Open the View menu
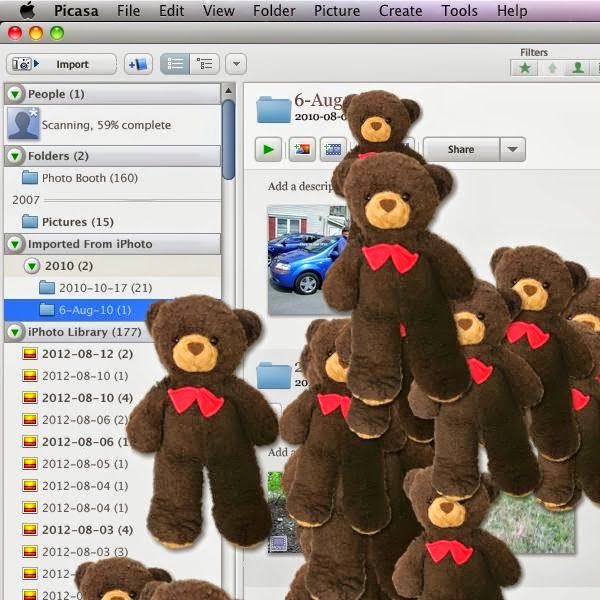This screenshot has width=600, height=600. [x=218, y=11]
